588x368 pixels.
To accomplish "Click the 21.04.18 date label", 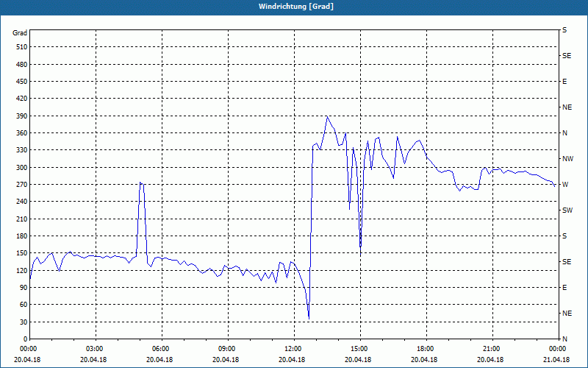I will coord(556,360).
